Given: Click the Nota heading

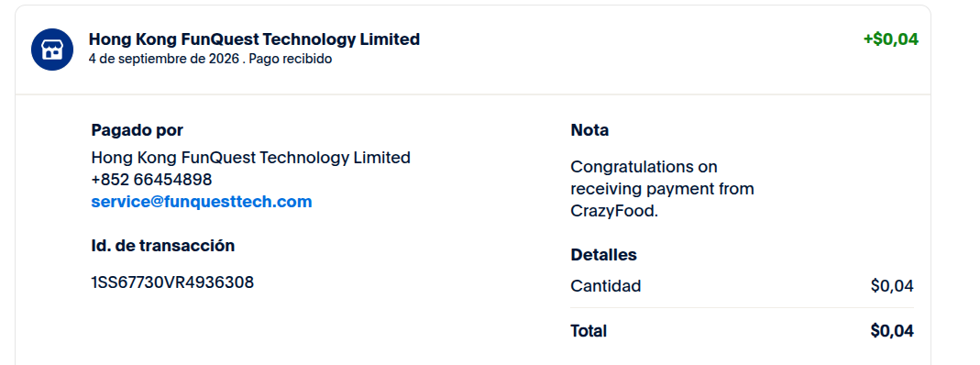Looking at the screenshot, I should coord(589,130).
